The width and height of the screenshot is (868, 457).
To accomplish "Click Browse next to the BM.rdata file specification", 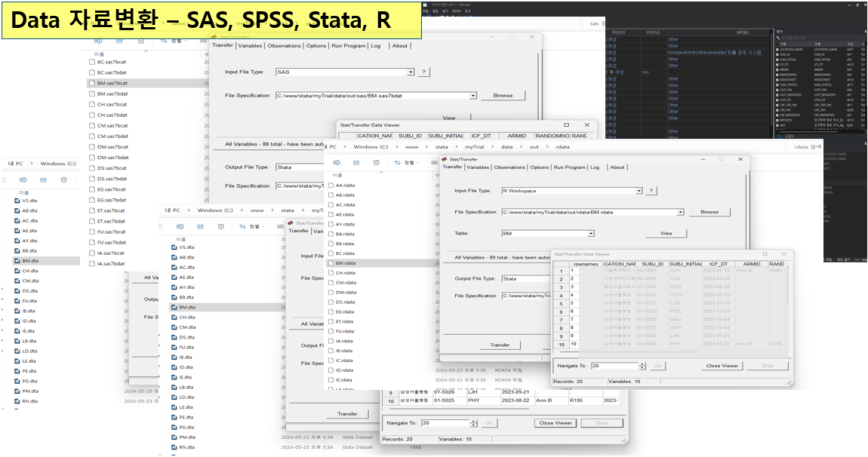I will point(709,212).
